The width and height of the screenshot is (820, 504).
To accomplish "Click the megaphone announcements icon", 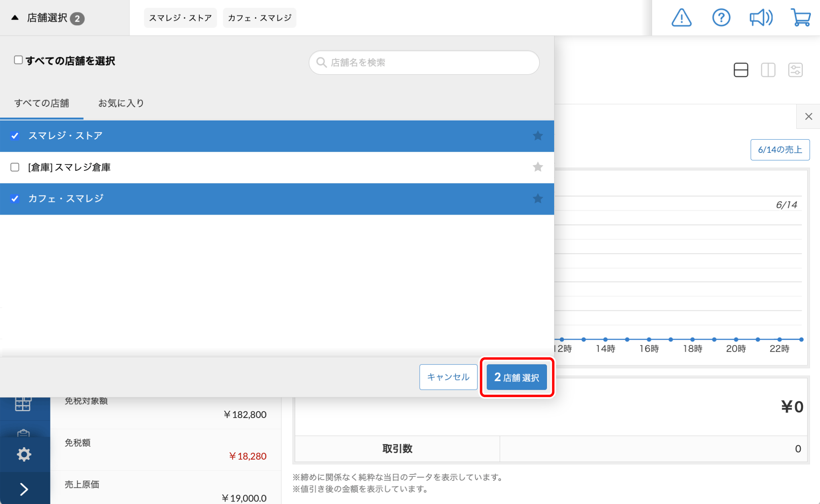I will click(x=761, y=18).
